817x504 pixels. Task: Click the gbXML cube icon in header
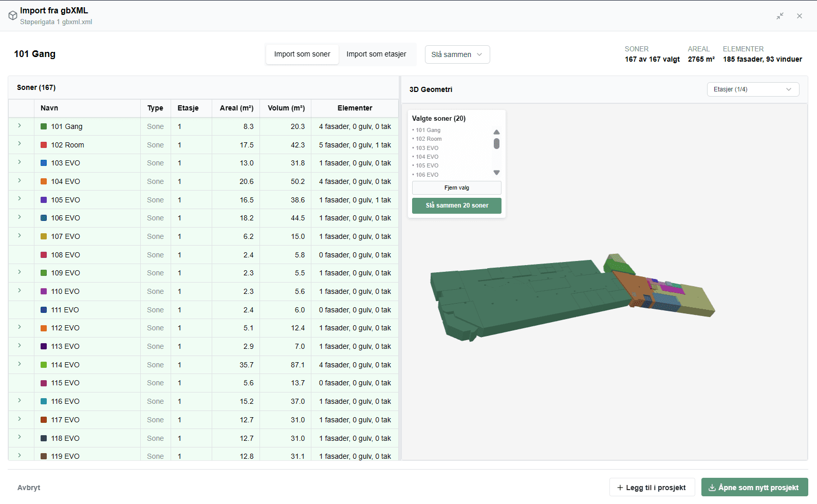click(x=13, y=16)
